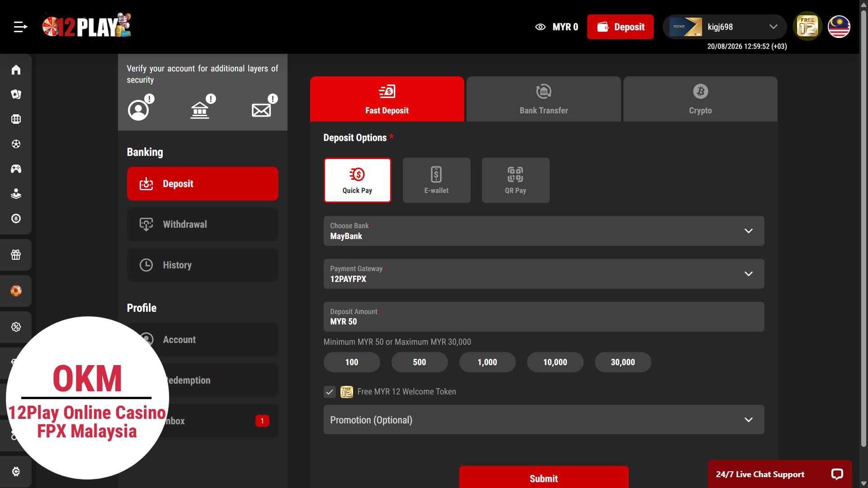Open Inbox with one unread message
The width and height of the screenshot is (868, 488).
203,421
